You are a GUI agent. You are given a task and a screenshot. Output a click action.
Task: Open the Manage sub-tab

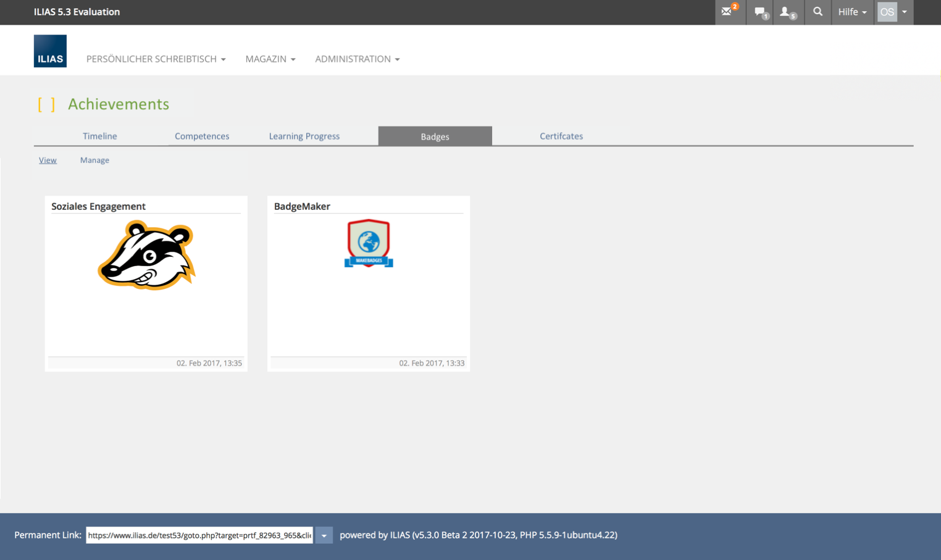tap(94, 160)
